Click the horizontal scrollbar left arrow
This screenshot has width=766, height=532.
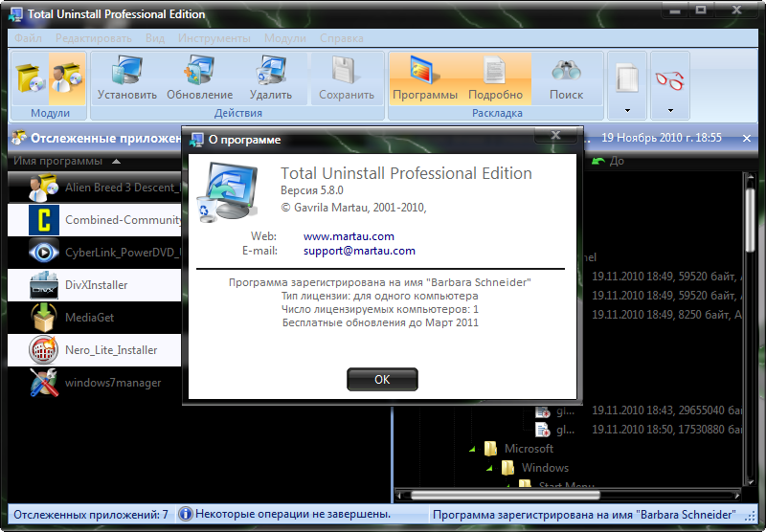click(x=399, y=496)
